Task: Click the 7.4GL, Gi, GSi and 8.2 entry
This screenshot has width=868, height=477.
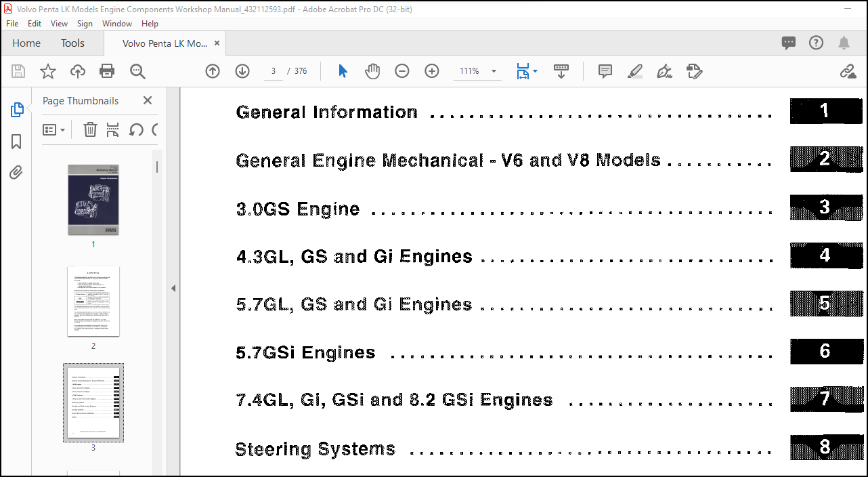Action: pos(394,400)
